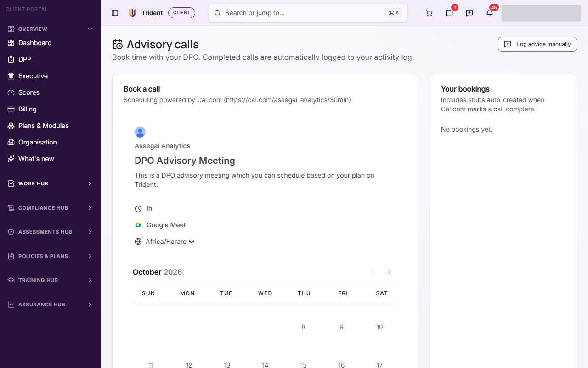Open DPP in the sidebar

50,59
